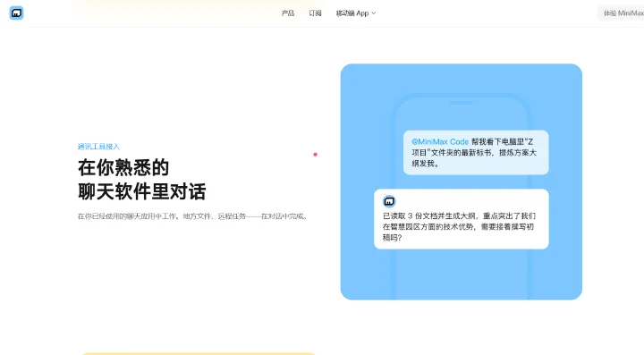Click the phone notch at the mockup top
This screenshot has width=644, height=355.
tap(462, 103)
